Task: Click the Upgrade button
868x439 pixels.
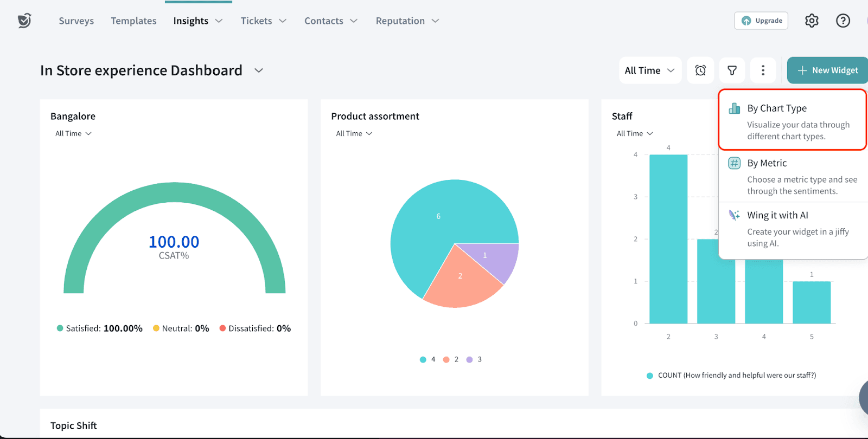Action: point(761,21)
